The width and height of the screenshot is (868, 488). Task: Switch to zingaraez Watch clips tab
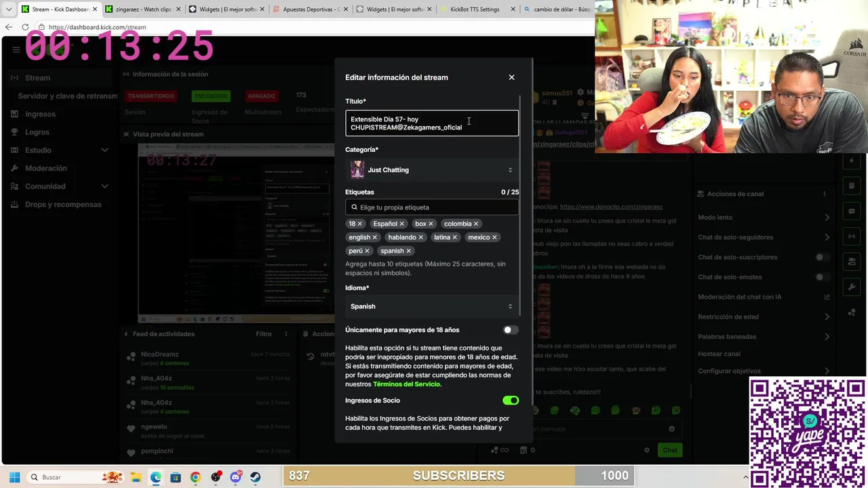(x=142, y=9)
